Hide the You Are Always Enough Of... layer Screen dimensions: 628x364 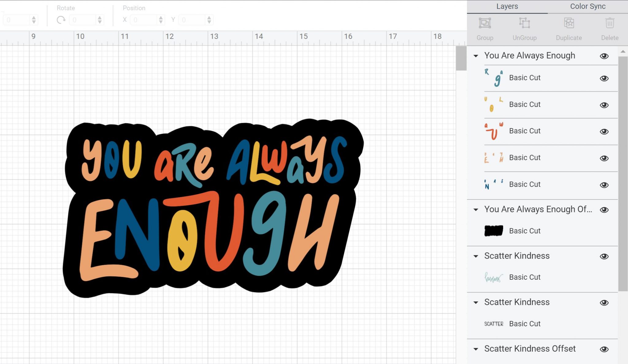click(x=605, y=209)
